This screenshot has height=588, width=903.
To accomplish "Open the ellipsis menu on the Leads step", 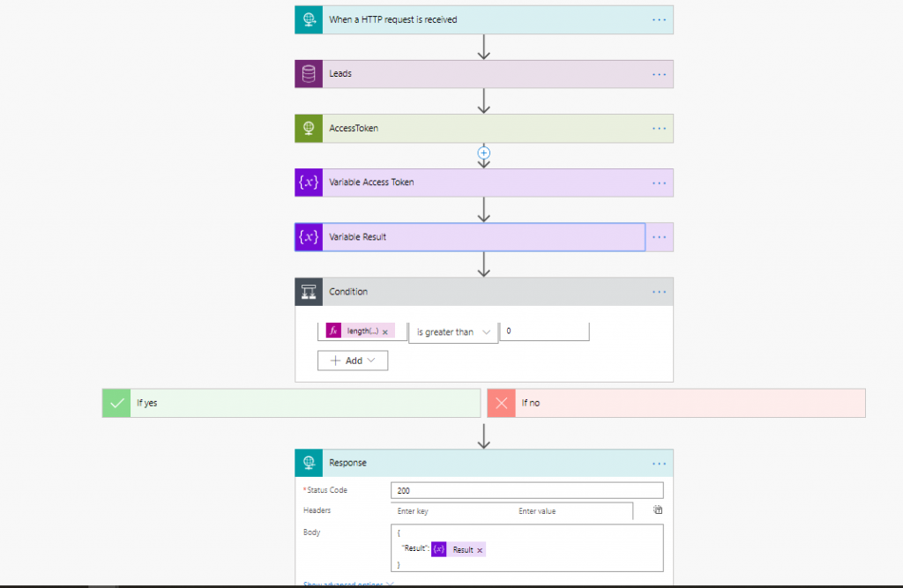I will (659, 74).
